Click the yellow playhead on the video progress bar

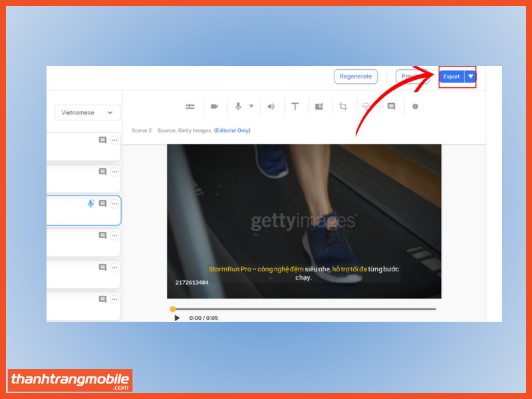173,309
